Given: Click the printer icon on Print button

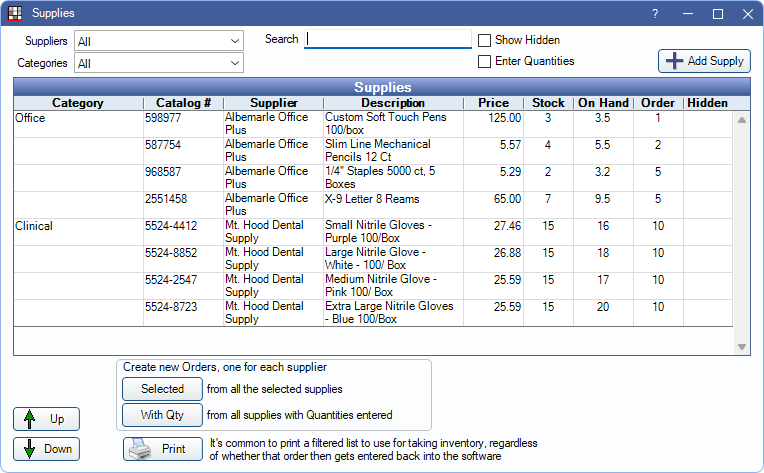Looking at the screenshot, I should tap(141, 449).
